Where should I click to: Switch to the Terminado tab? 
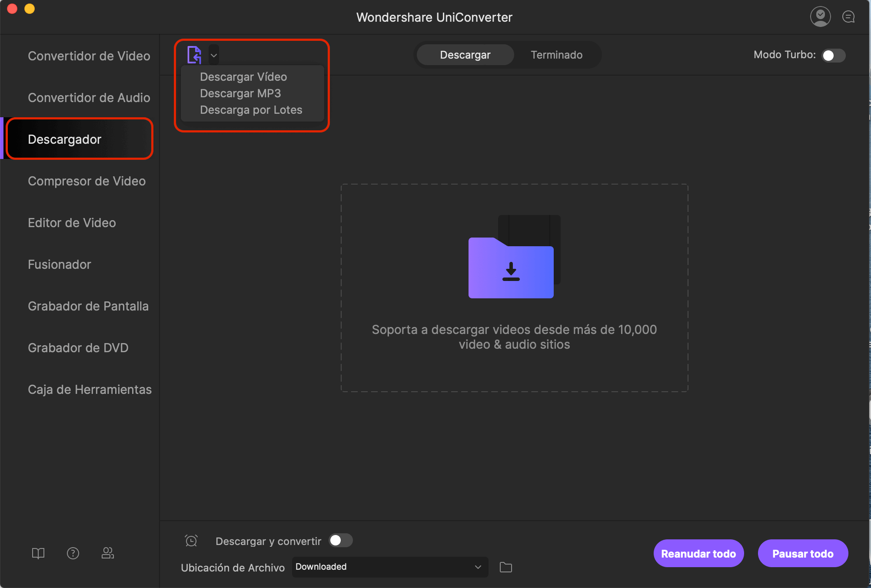[x=556, y=54]
